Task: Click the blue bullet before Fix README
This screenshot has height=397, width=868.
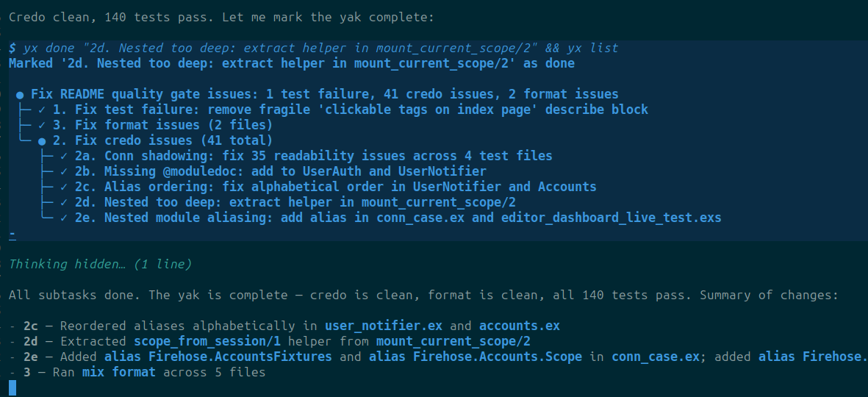Action: click(20, 94)
